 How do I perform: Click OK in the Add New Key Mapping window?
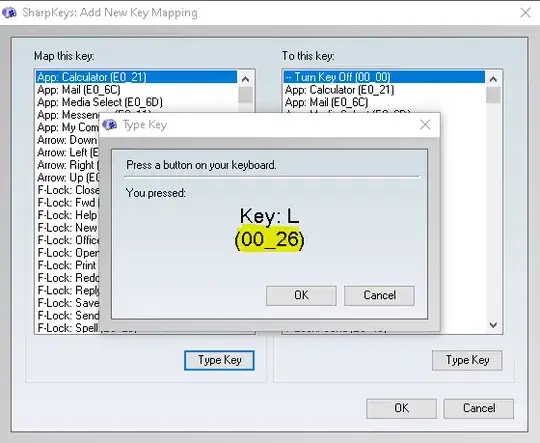pyautogui.click(x=402, y=408)
